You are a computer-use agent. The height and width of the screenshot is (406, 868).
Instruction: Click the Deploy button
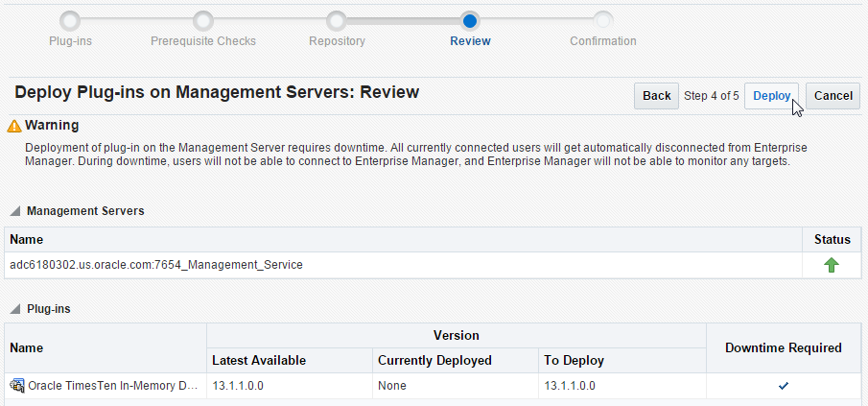point(771,96)
